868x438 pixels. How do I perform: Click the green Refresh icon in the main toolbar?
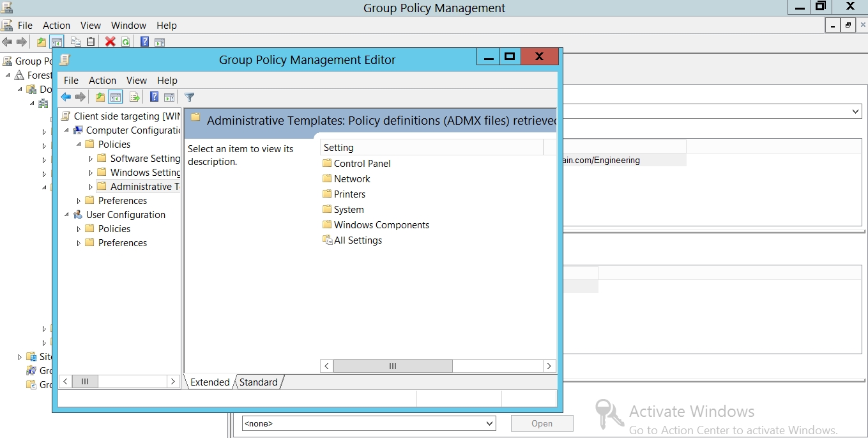126,42
